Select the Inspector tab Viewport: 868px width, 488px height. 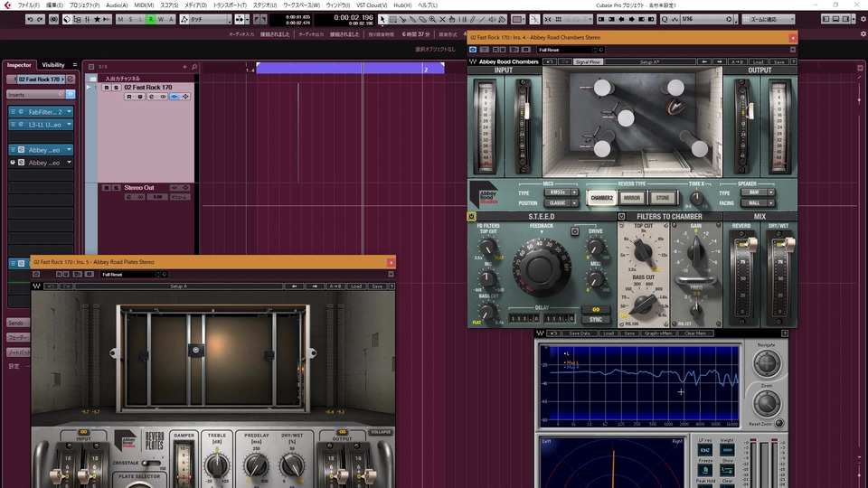click(19, 65)
